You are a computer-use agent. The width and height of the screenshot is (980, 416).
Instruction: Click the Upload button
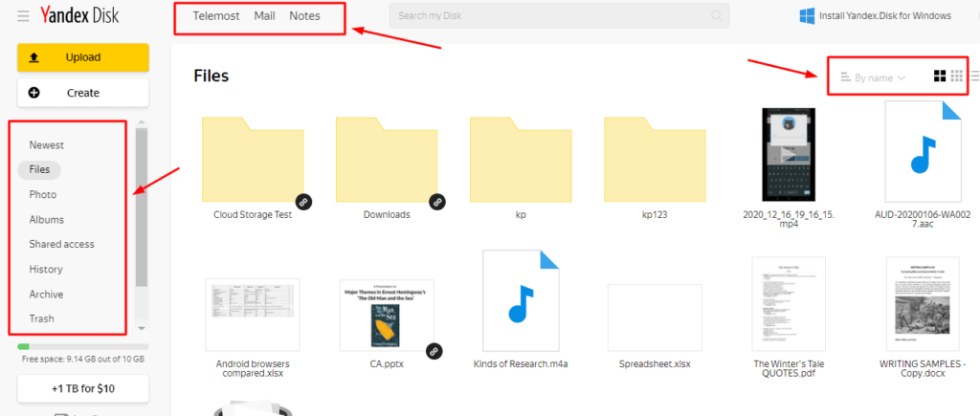83,57
